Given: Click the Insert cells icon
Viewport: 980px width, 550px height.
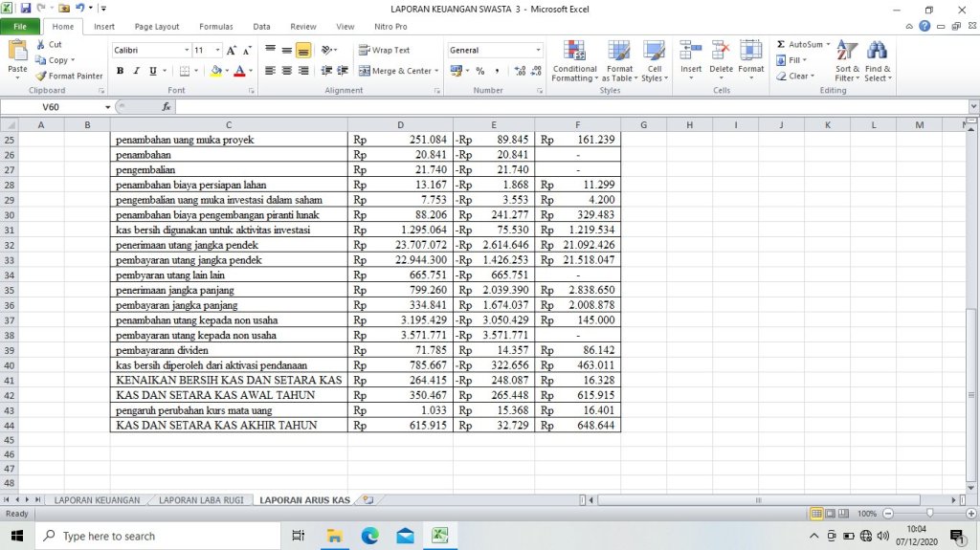Looking at the screenshot, I should click(x=691, y=55).
